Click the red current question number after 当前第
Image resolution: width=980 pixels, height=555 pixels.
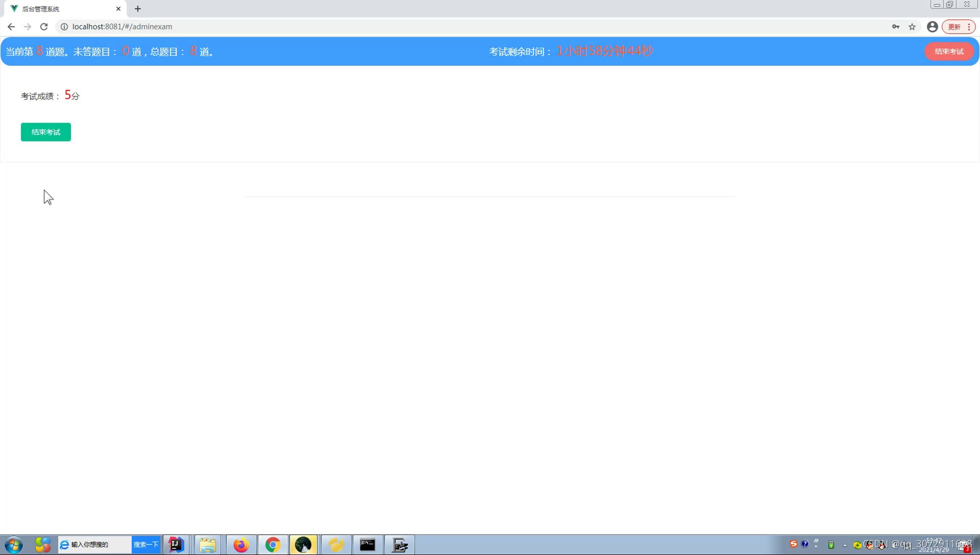pyautogui.click(x=39, y=51)
